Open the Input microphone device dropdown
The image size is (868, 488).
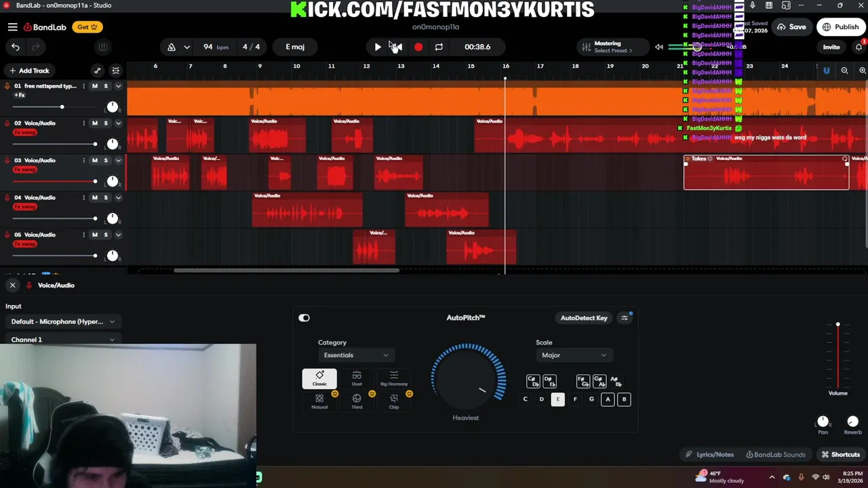[x=62, y=322]
